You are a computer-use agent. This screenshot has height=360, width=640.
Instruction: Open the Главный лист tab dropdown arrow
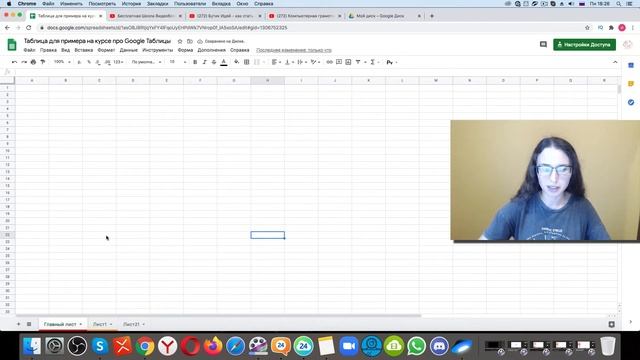[81, 324]
